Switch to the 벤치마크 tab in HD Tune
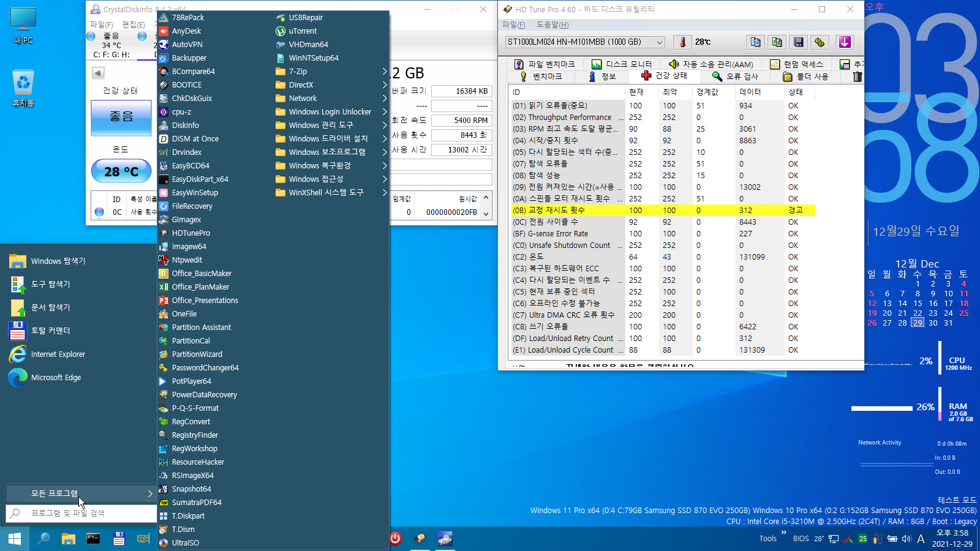The height and width of the screenshot is (551, 980). [x=541, y=77]
